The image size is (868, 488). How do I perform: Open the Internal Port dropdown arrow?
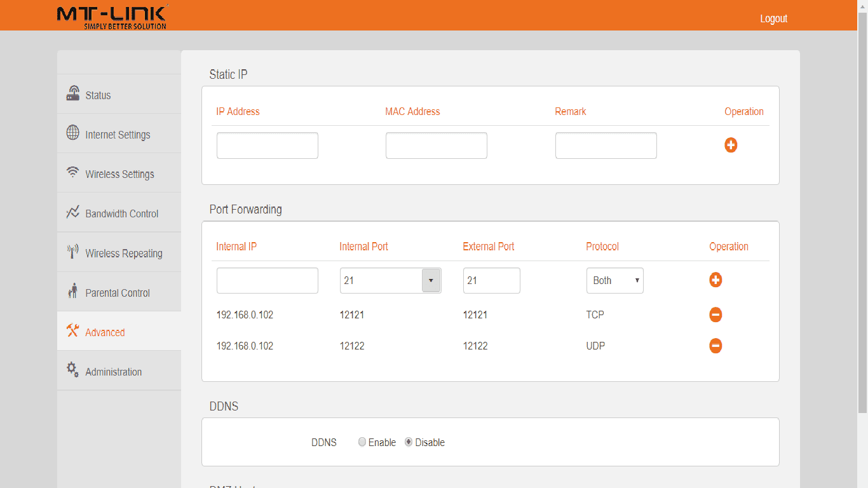coord(431,280)
